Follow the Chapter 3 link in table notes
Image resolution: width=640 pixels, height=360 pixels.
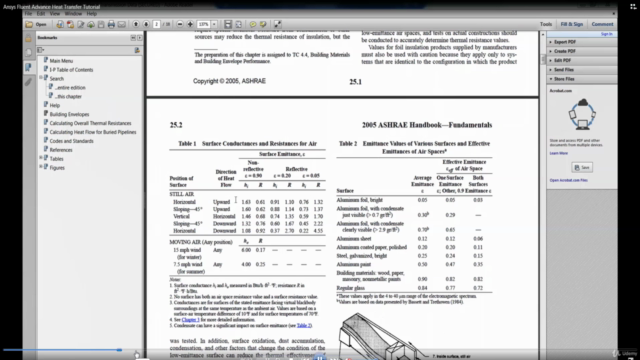191,320
